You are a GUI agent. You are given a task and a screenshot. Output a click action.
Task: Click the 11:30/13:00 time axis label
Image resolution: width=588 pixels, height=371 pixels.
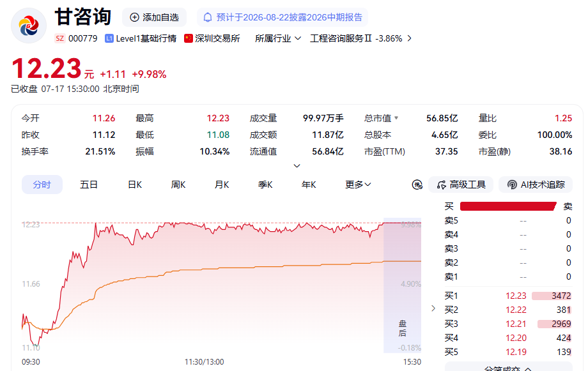205,362
